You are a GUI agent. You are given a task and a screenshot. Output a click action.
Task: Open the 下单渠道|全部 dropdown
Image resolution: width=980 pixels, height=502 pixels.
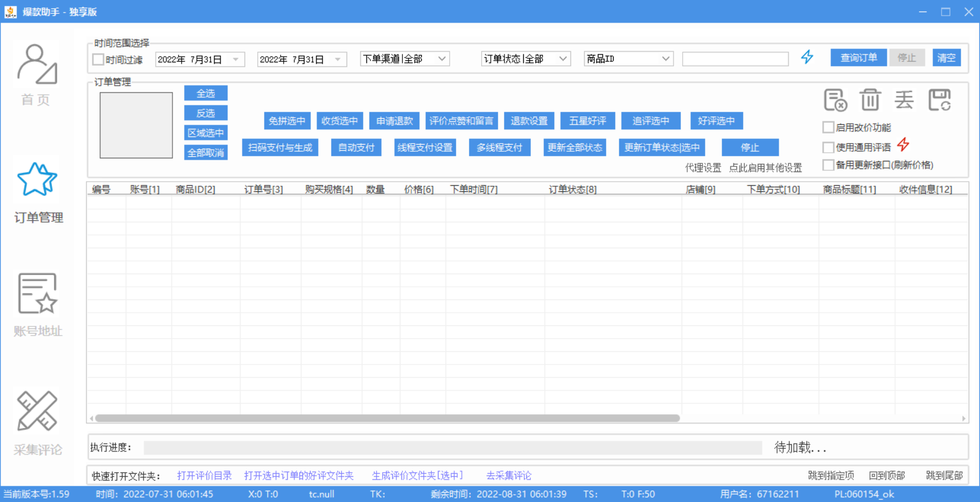click(404, 58)
